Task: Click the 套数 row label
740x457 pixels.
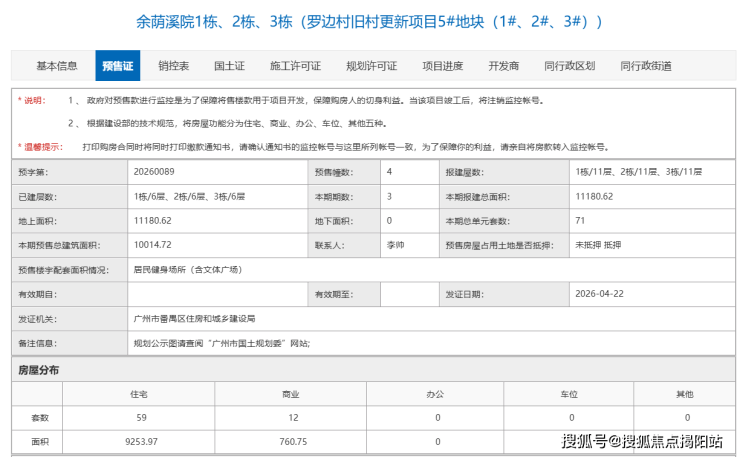Action: pyautogui.click(x=40, y=418)
